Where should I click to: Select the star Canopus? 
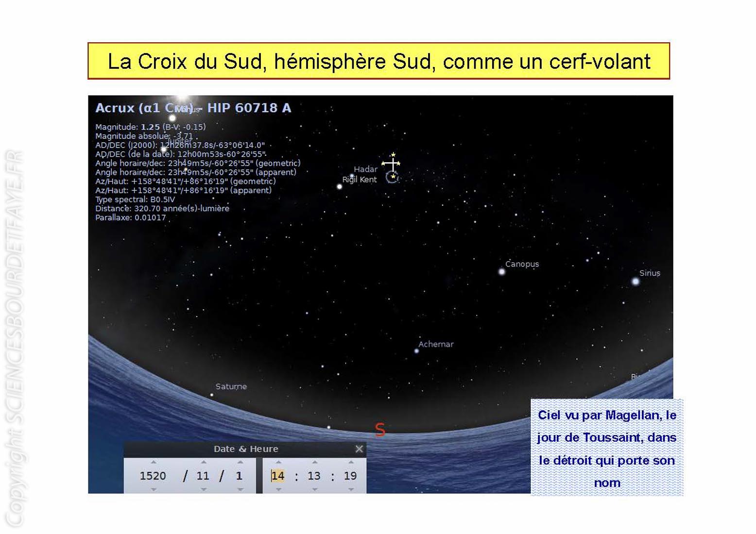point(502,272)
